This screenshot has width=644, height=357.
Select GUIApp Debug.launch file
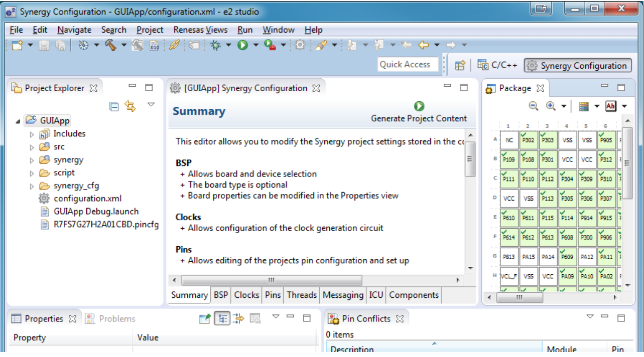point(96,212)
